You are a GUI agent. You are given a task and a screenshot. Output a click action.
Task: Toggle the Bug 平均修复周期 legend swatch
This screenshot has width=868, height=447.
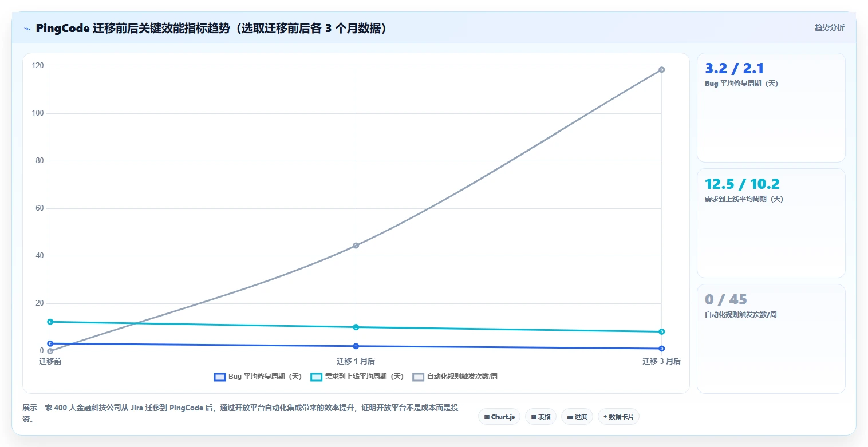[219, 377]
